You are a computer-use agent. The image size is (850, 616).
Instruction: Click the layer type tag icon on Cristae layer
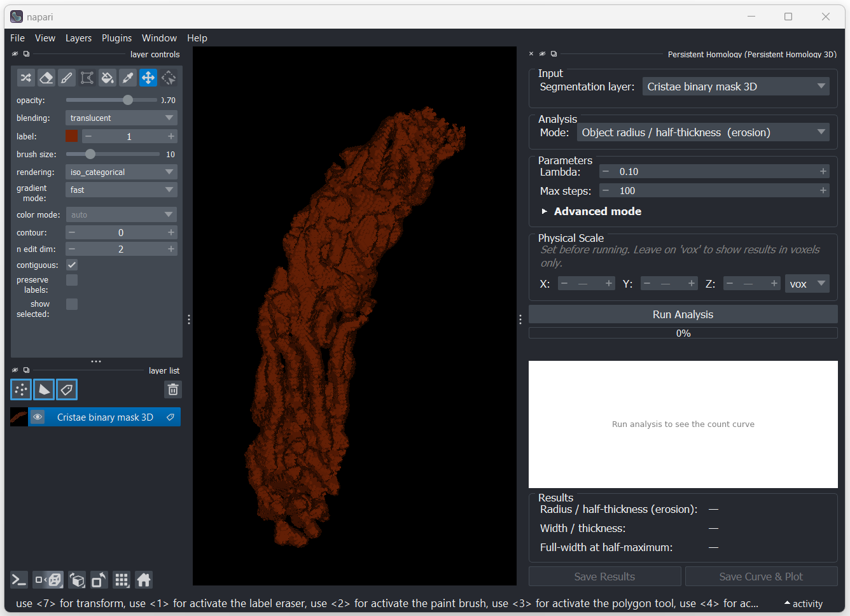click(x=171, y=417)
